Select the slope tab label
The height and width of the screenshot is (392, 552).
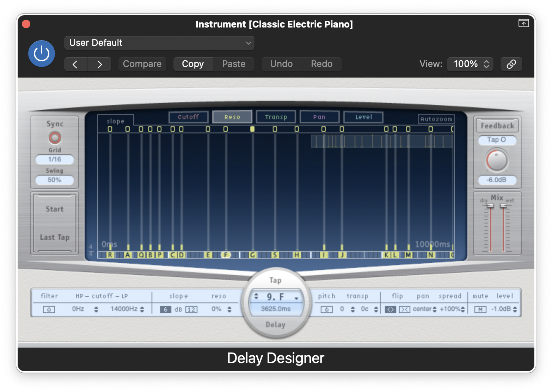[116, 121]
